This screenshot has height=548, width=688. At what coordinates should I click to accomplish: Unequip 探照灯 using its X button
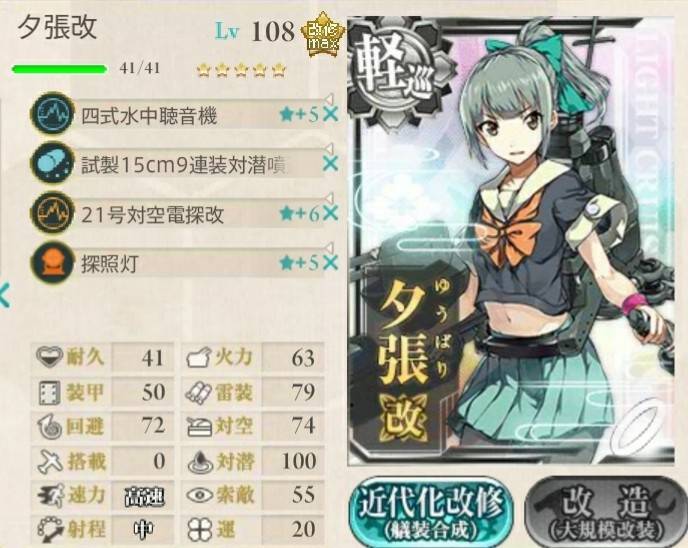tap(330, 263)
